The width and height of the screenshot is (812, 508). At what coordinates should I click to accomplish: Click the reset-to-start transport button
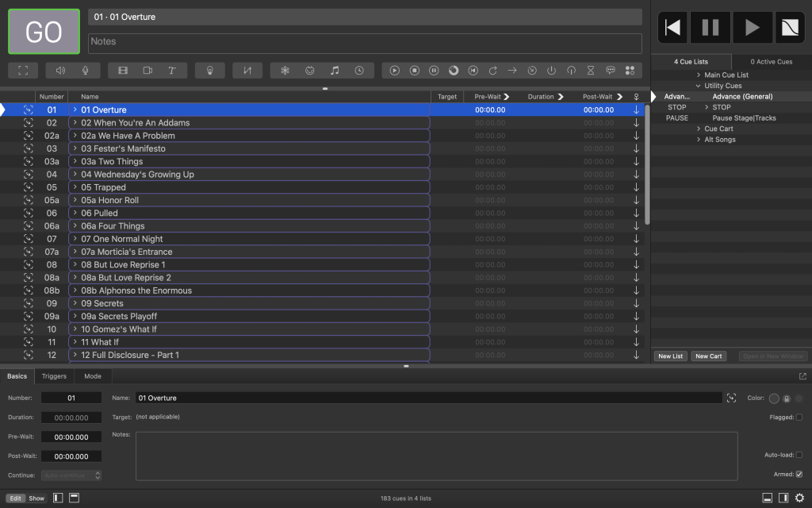[672, 28]
